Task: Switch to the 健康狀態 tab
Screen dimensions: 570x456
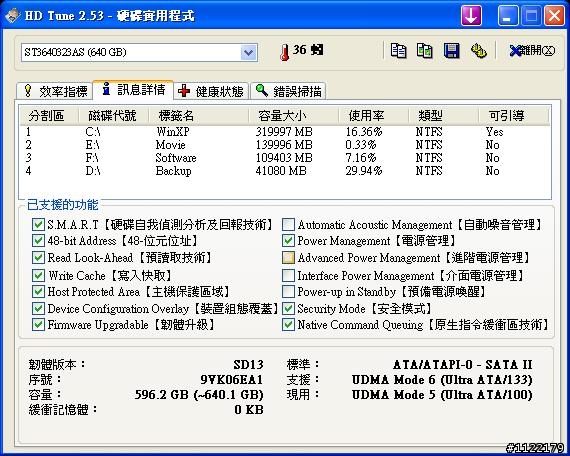Action: point(211,91)
